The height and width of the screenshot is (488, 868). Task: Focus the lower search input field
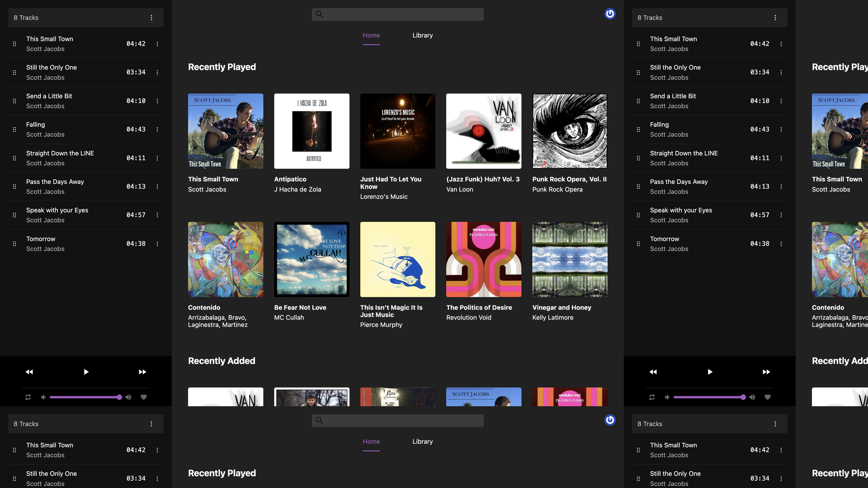[x=398, y=421]
